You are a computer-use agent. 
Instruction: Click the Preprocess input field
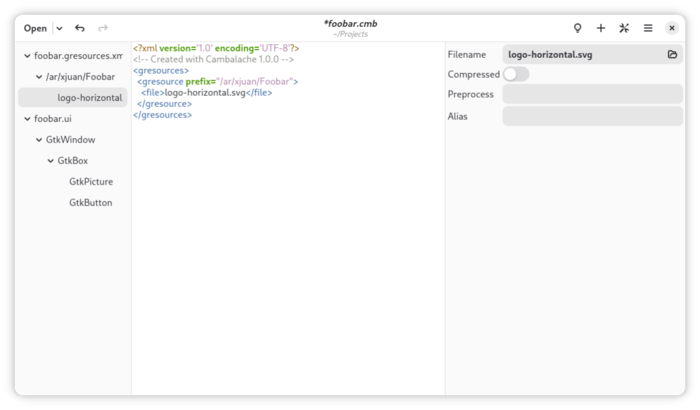click(591, 95)
